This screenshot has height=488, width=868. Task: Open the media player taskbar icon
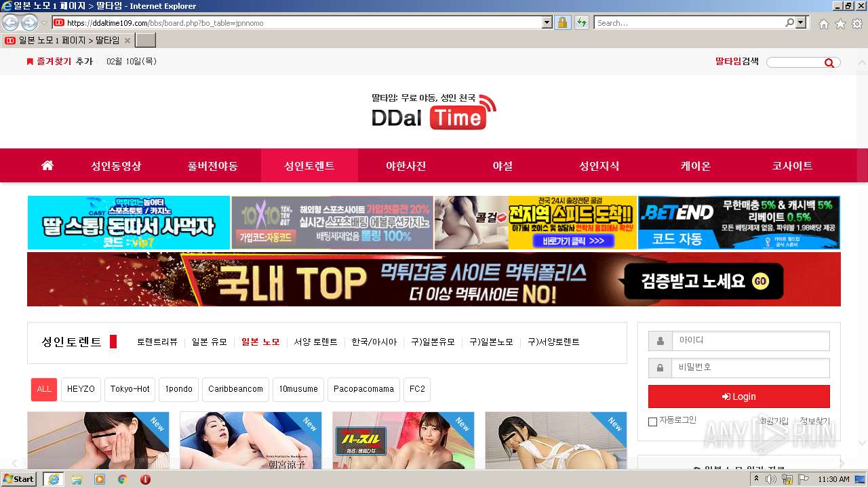coord(100,479)
